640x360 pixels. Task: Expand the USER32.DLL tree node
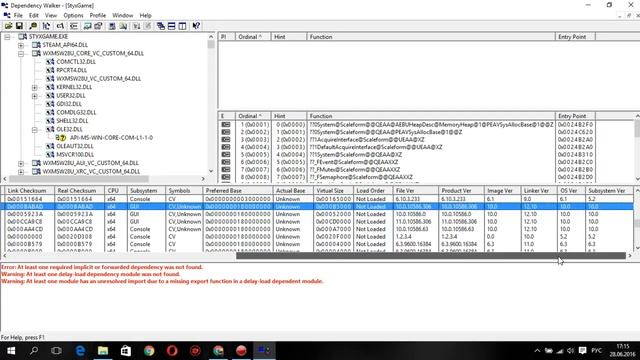35,96
